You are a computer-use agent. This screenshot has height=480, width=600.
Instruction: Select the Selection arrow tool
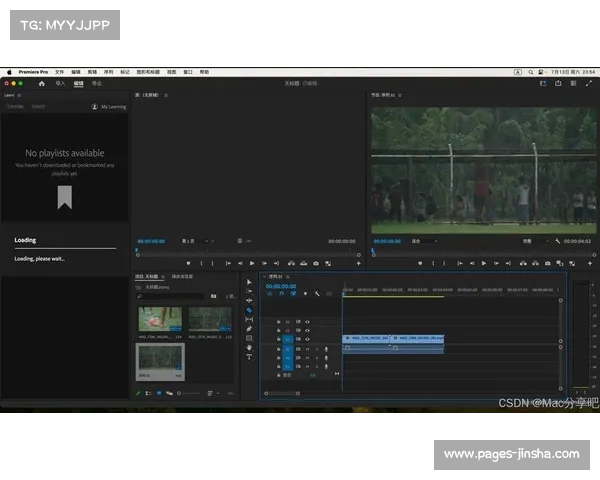click(249, 282)
